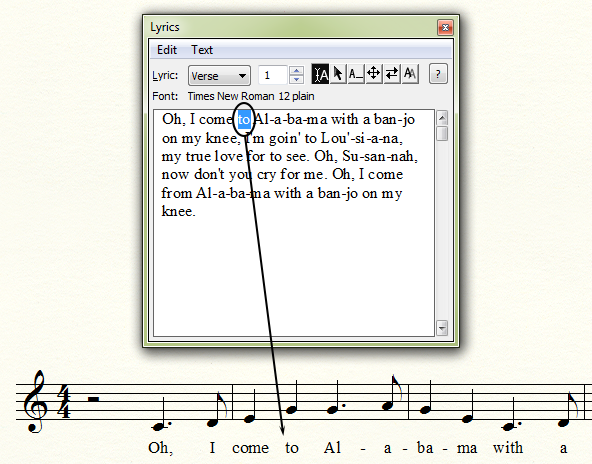Click the scrollbar up arrow in lyrics box
This screenshot has width=592, height=464.
442,118
